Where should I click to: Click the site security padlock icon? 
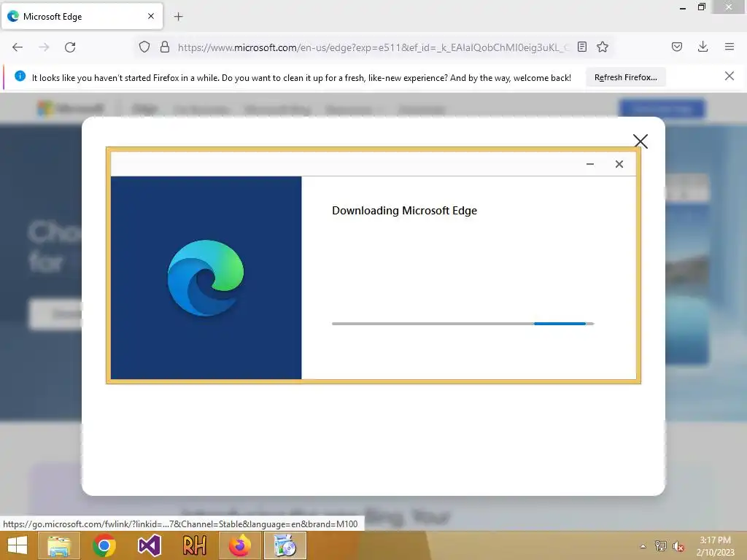click(x=165, y=47)
